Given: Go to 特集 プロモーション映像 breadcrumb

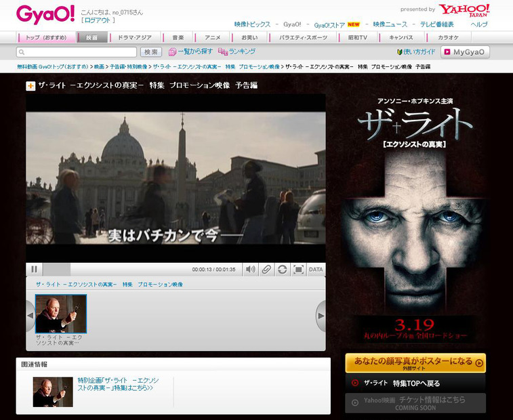Looking at the screenshot, I should click(x=216, y=67).
